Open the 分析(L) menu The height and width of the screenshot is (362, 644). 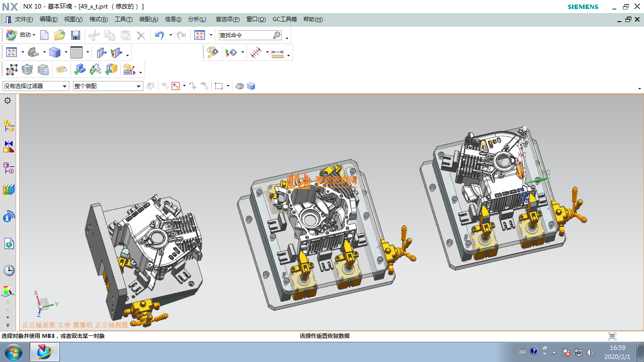(197, 19)
